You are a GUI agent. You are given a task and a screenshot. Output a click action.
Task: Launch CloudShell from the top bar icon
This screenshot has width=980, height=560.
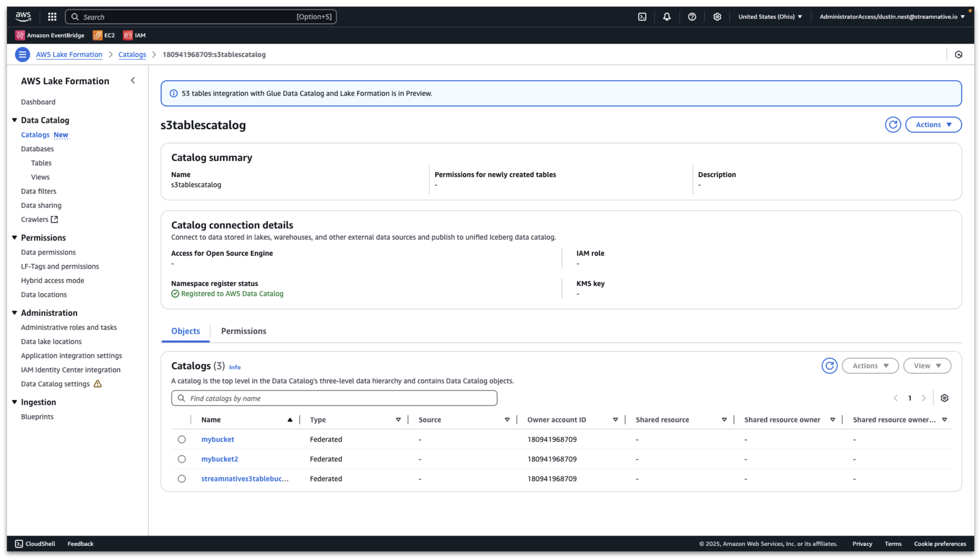coord(642,17)
